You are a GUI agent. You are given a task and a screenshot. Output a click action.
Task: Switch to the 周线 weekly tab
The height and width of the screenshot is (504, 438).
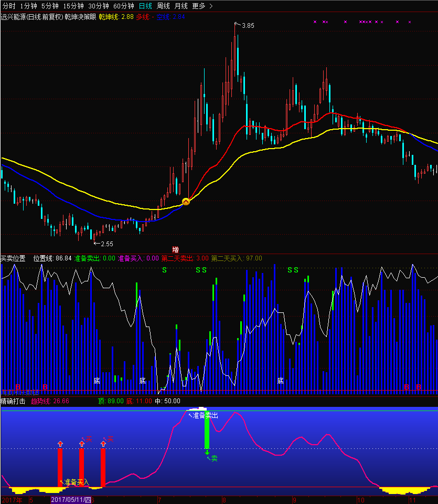(163, 6)
